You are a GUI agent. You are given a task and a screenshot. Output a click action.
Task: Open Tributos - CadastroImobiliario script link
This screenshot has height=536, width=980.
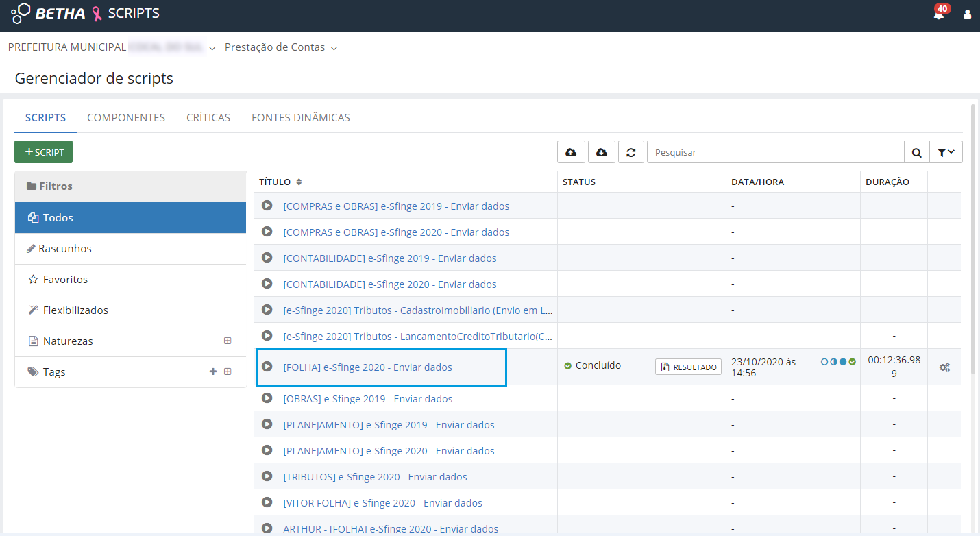tap(418, 310)
